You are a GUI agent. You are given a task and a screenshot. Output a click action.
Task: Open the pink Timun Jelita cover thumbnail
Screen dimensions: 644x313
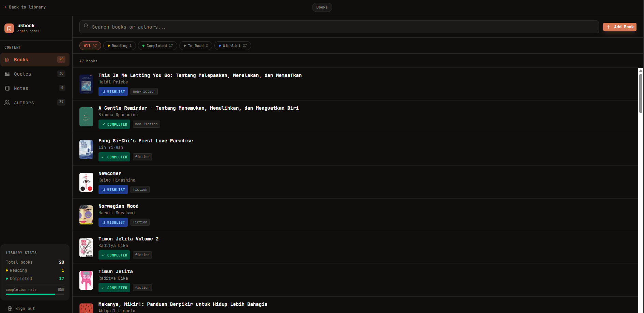click(x=86, y=280)
